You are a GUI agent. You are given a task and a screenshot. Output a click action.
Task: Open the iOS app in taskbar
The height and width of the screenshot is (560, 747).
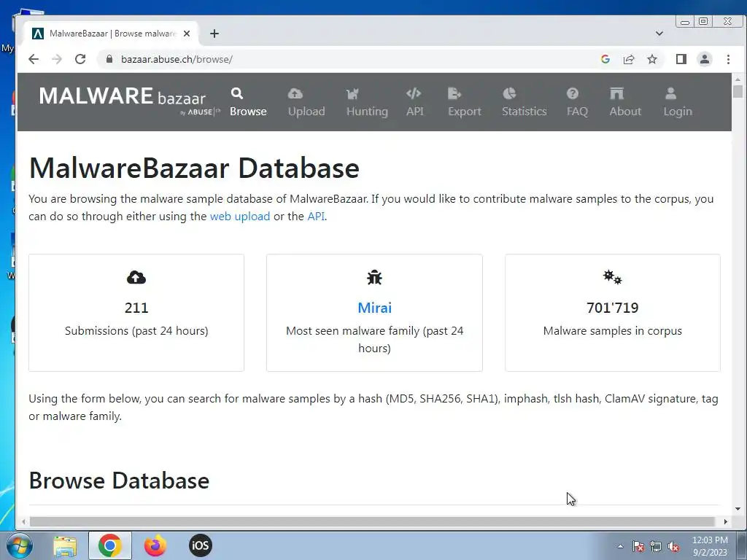(200, 545)
